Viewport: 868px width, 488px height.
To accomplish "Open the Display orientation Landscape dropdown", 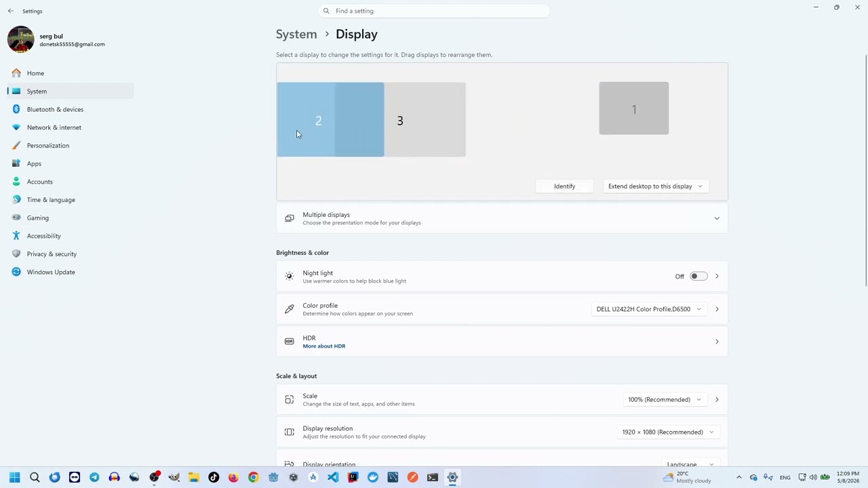I will 690,464.
